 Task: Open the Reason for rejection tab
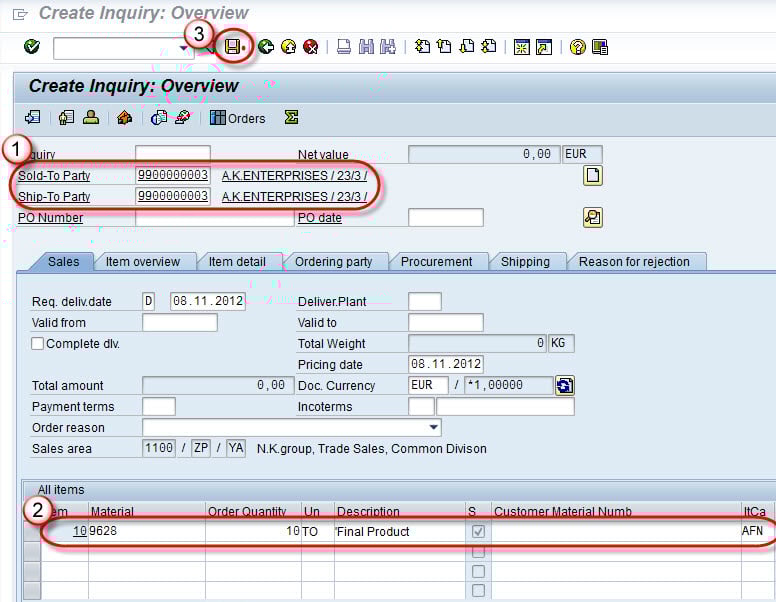tap(634, 262)
